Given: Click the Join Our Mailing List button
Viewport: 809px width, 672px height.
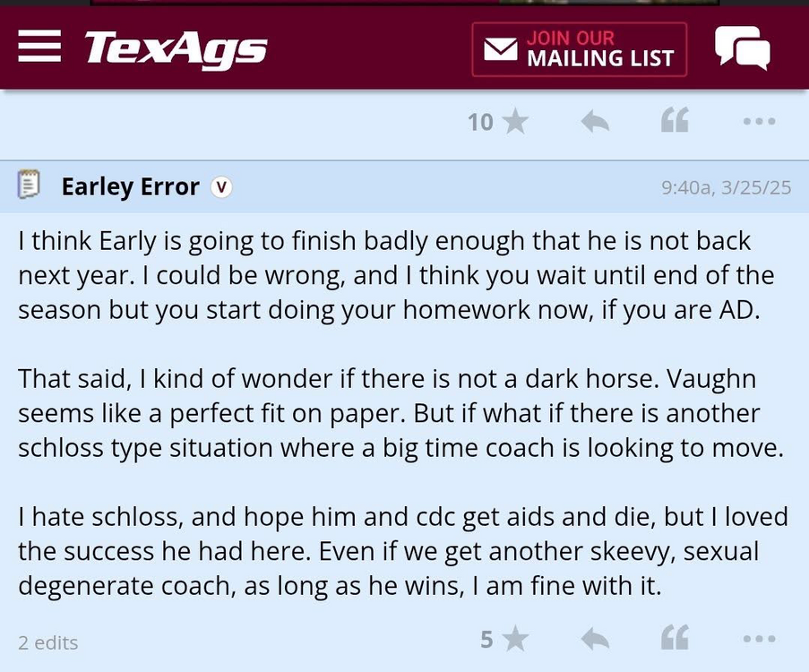Looking at the screenshot, I should click(x=580, y=49).
